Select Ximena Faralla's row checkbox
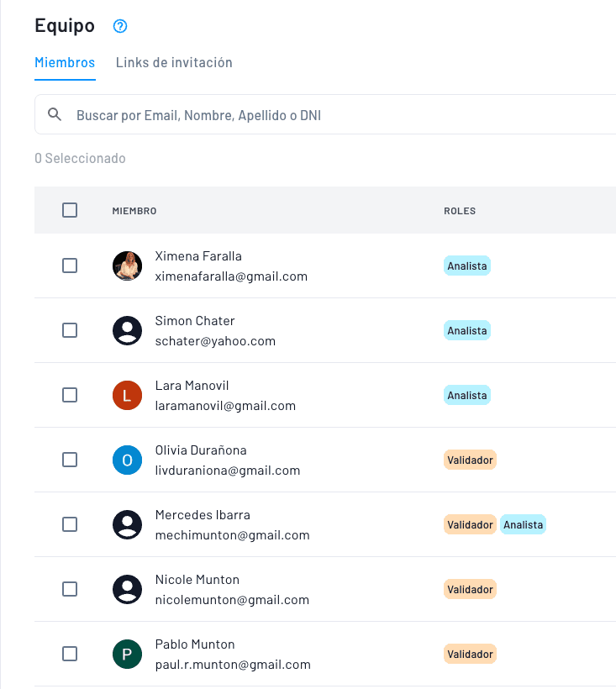This screenshot has height=689, width=616. pos(70,266)
